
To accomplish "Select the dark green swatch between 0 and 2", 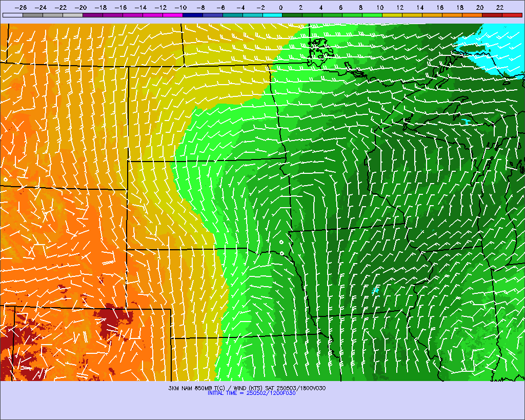I will tap(293, 15).
